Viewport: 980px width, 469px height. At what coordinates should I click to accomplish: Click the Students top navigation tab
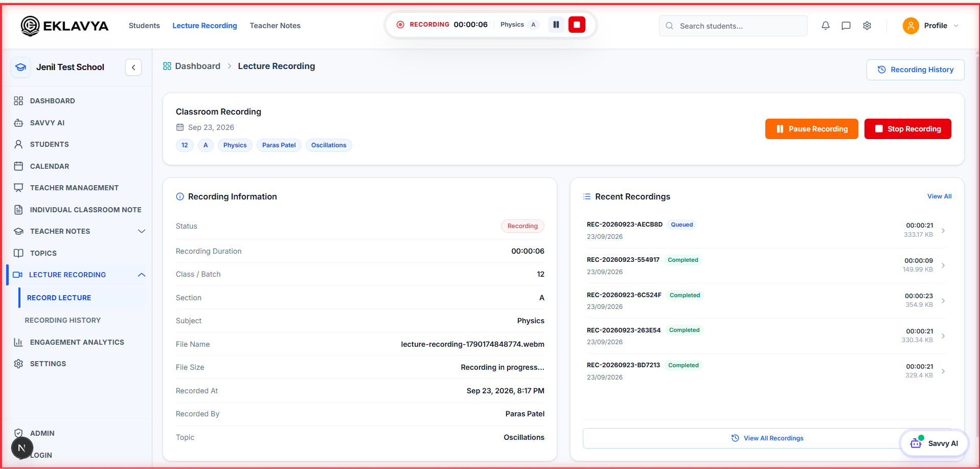point(144,26)
